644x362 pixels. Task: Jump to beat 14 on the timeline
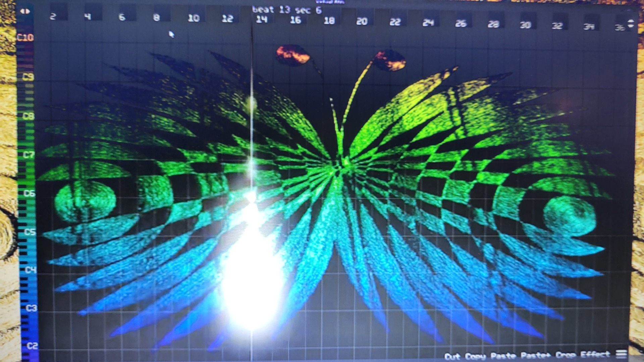click(262, 19)
